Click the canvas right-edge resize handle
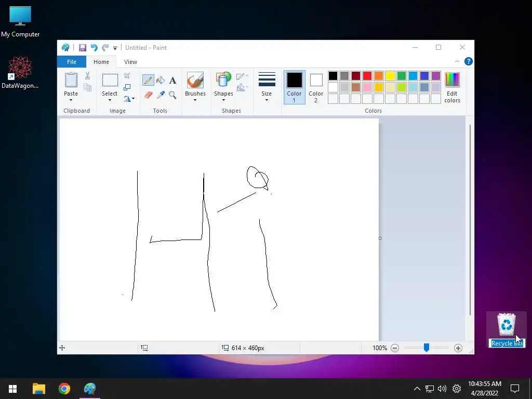532x399 pixels. pos(380,238)
